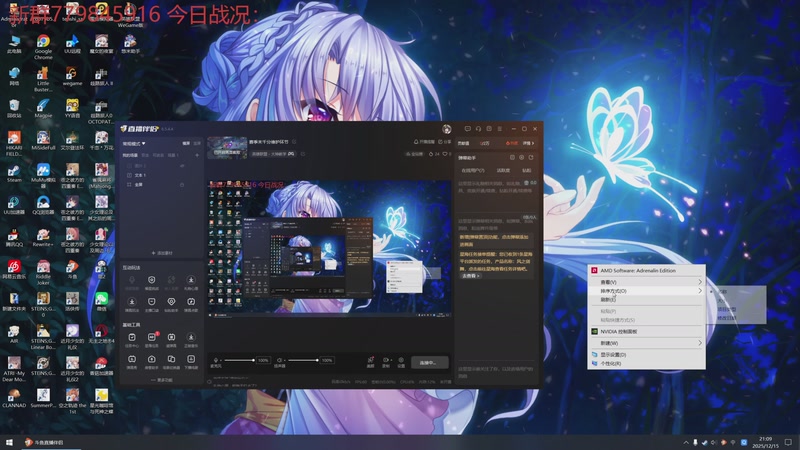Open the last tool in 基础工具's bottom row

click(x=191, y=362)
